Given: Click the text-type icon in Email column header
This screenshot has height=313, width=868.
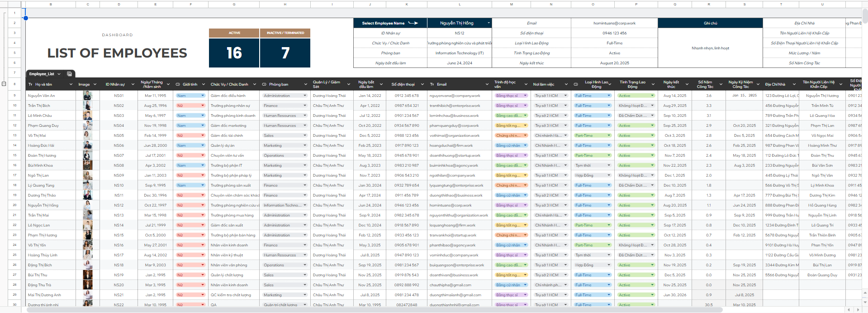Looking at the screenshot, I should tap(432, 84).
